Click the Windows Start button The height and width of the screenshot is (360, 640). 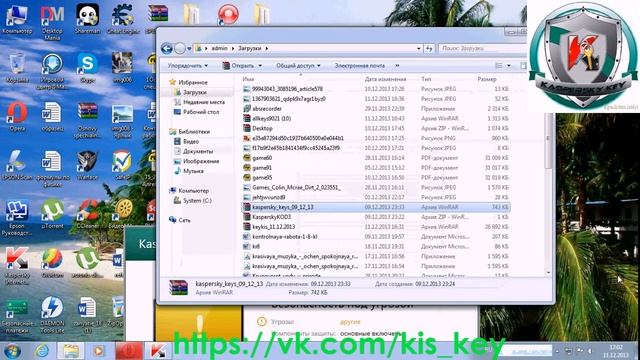coord(12,351)
